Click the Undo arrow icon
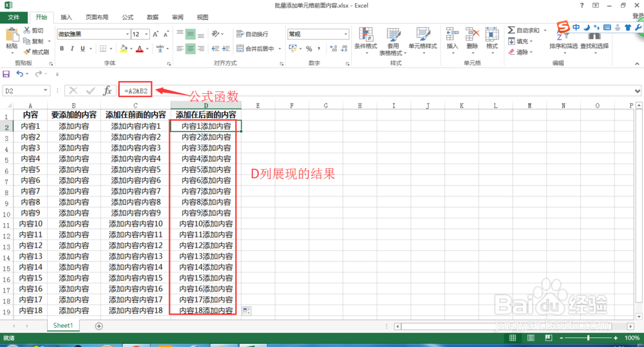Viewport: 644px width, 347px height. pyautogui.click(x=19, y=73)
